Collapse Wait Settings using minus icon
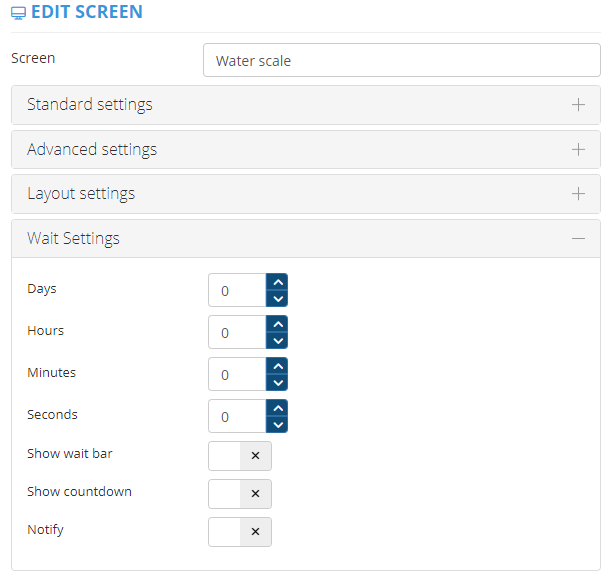This screenshot has width=607, height=581. (578, 238)
